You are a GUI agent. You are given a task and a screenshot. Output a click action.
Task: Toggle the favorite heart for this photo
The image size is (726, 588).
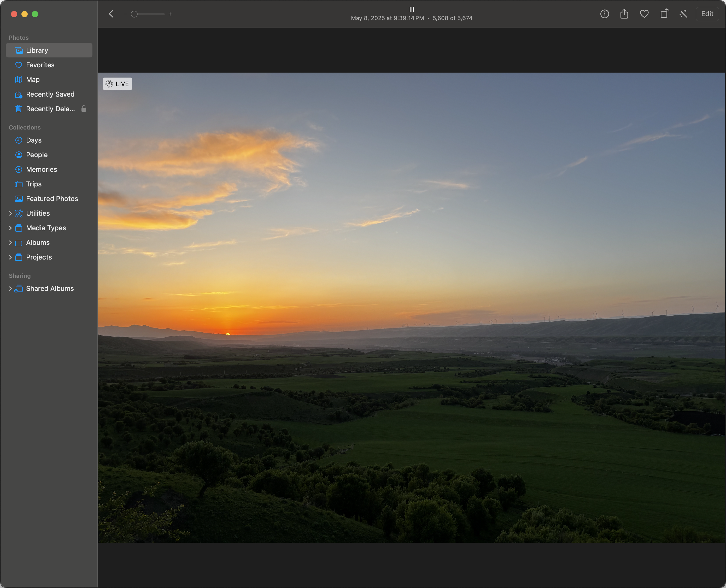644,14
